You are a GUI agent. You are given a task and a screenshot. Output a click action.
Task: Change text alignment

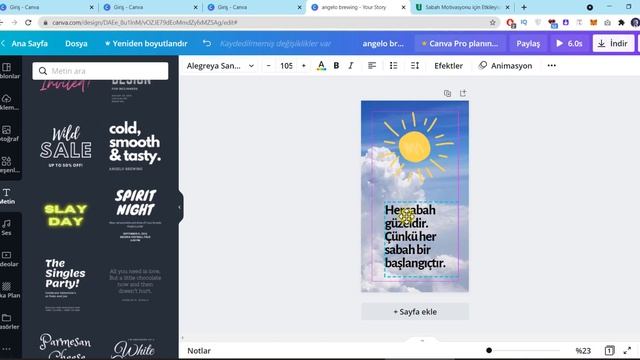372,66
